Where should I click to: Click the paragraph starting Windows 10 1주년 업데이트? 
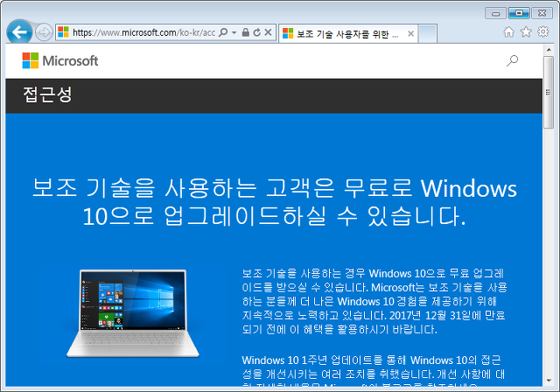(374, 370)
